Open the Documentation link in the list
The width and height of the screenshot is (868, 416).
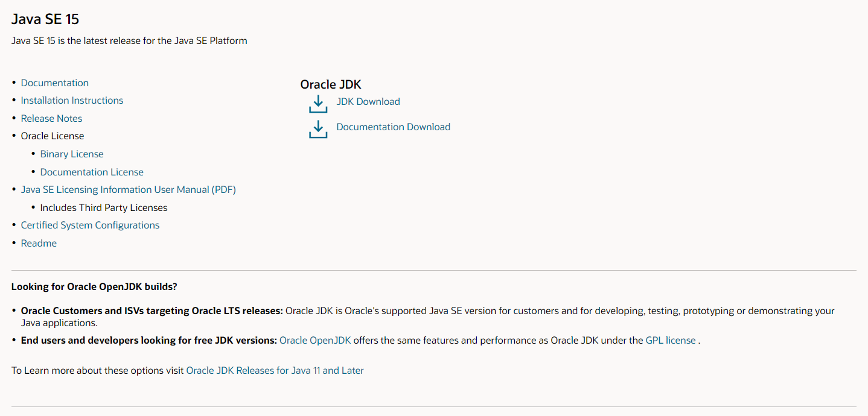pos(55,83)
